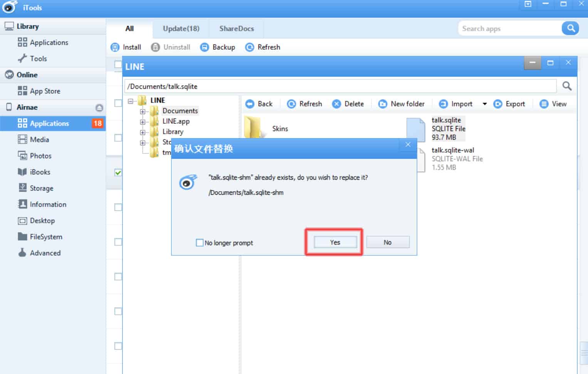Click the path search magnifier icon

(567, 86)
